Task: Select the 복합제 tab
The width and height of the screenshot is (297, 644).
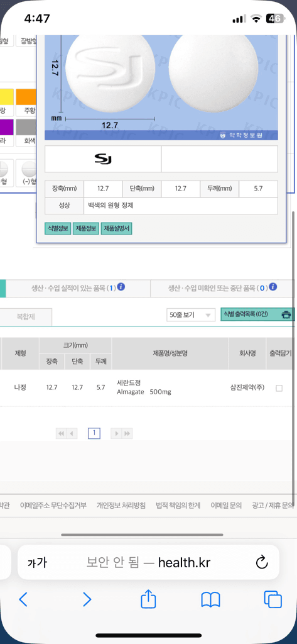Action: tap(26, 317)
